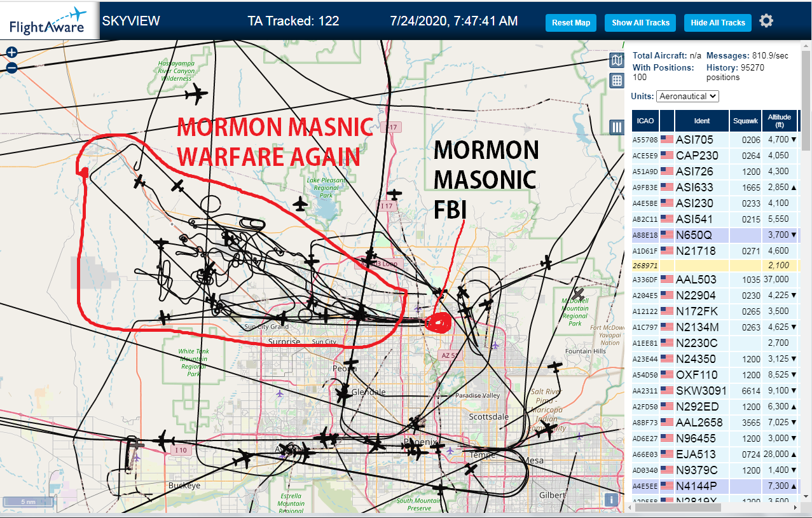Click aircraft icon near Fountain Hills
Viewport: 812px width, 518px height.
pyautogui.click(x=556, y=367)
